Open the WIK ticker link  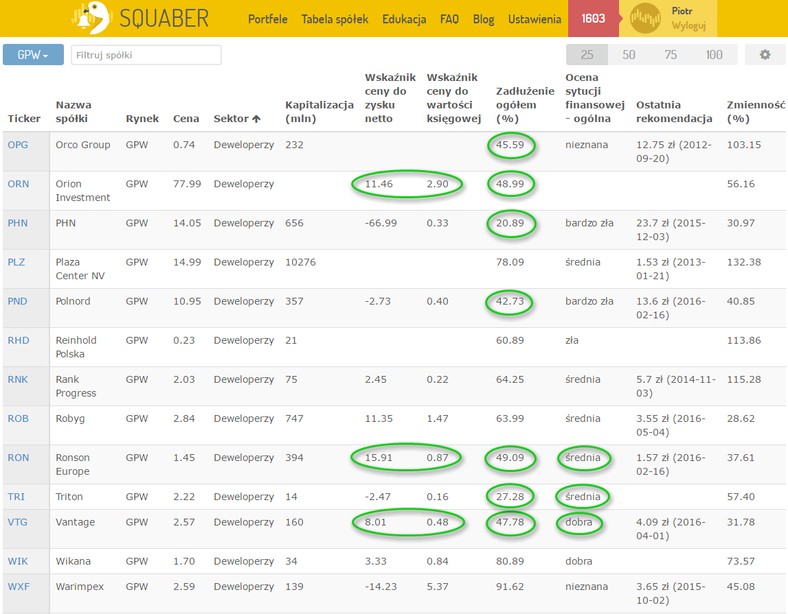(x=18, y=561)
